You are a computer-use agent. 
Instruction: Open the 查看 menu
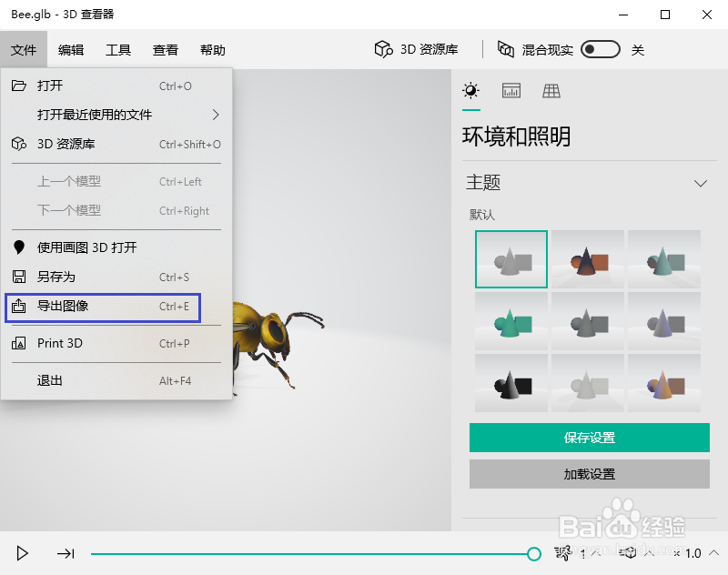tap(166, 50)
